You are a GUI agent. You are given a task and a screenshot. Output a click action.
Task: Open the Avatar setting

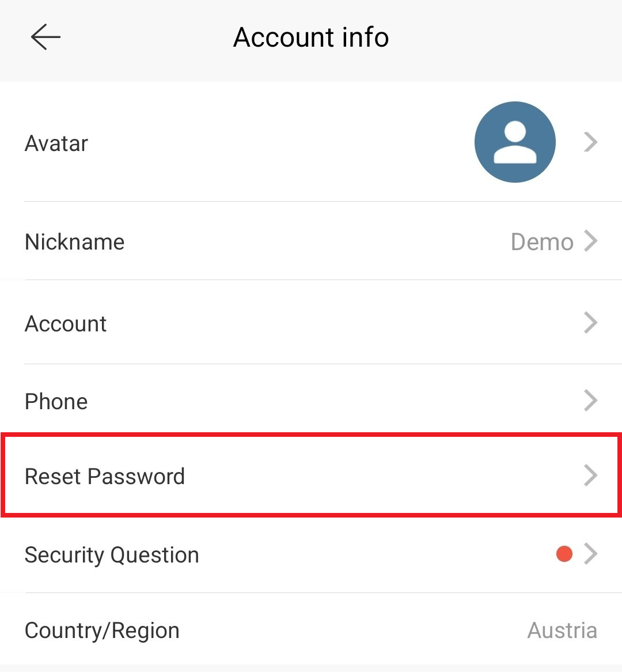(x=311, y=142)
